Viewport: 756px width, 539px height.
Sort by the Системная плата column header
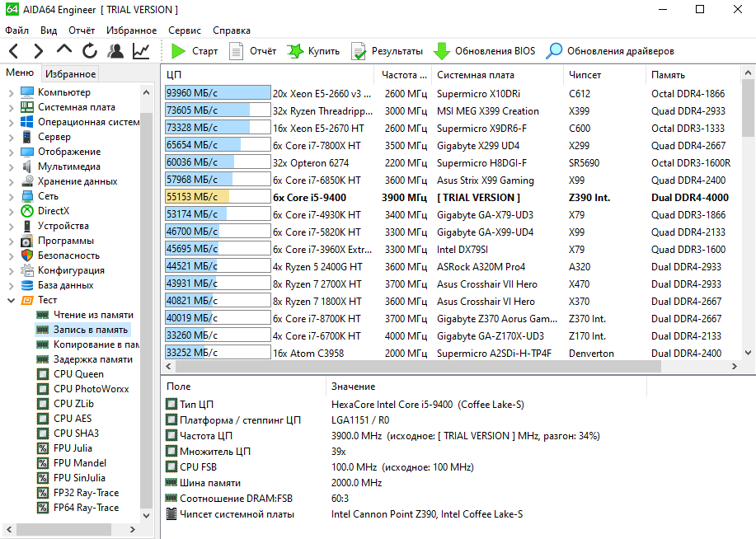pos(497,75)
